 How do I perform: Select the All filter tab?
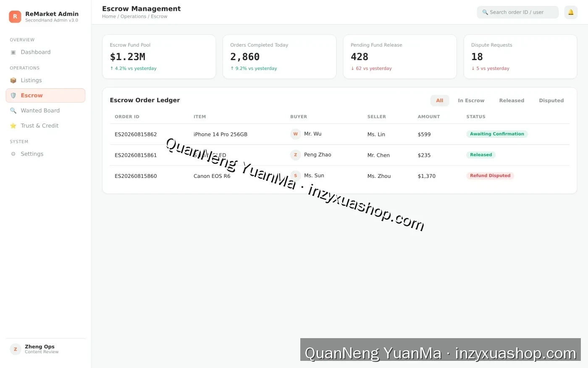(440, 101)
